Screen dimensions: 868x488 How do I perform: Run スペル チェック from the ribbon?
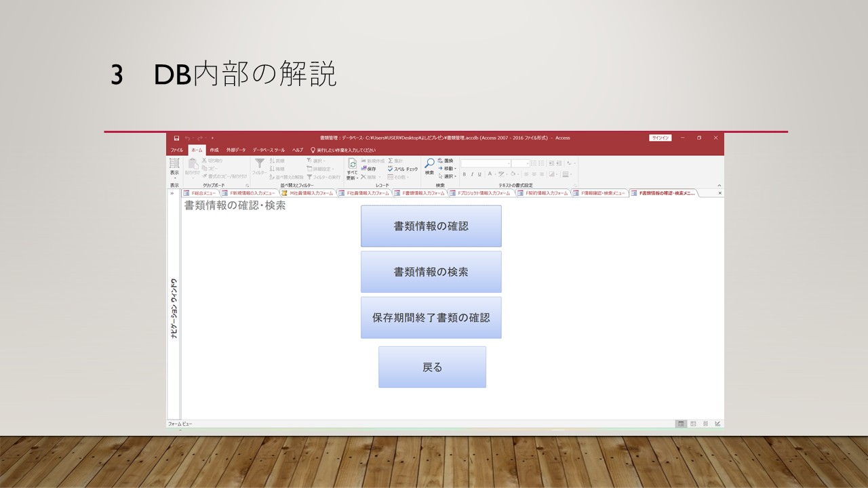pyautogui.click(x=402, y=169)
